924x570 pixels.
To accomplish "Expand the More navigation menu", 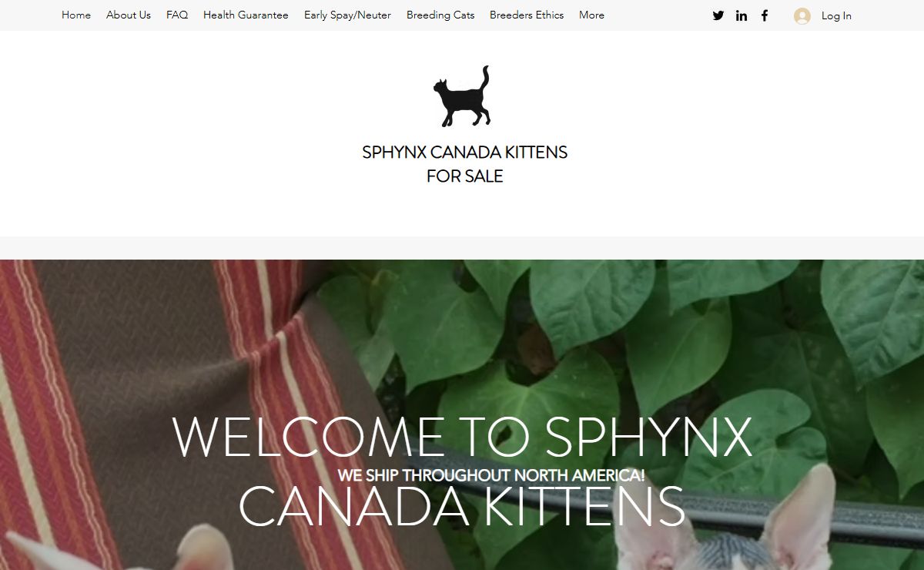I will (x=591, y=15).
